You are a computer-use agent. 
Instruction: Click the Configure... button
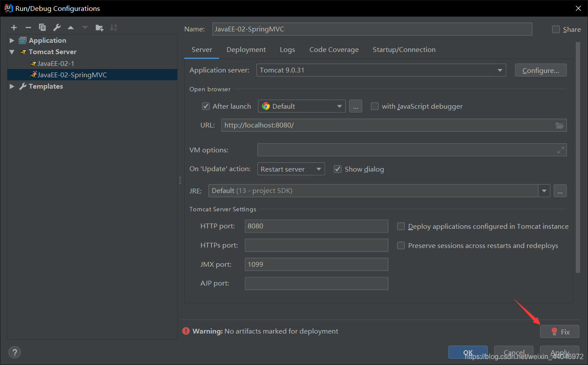click(x=541, y=70)
